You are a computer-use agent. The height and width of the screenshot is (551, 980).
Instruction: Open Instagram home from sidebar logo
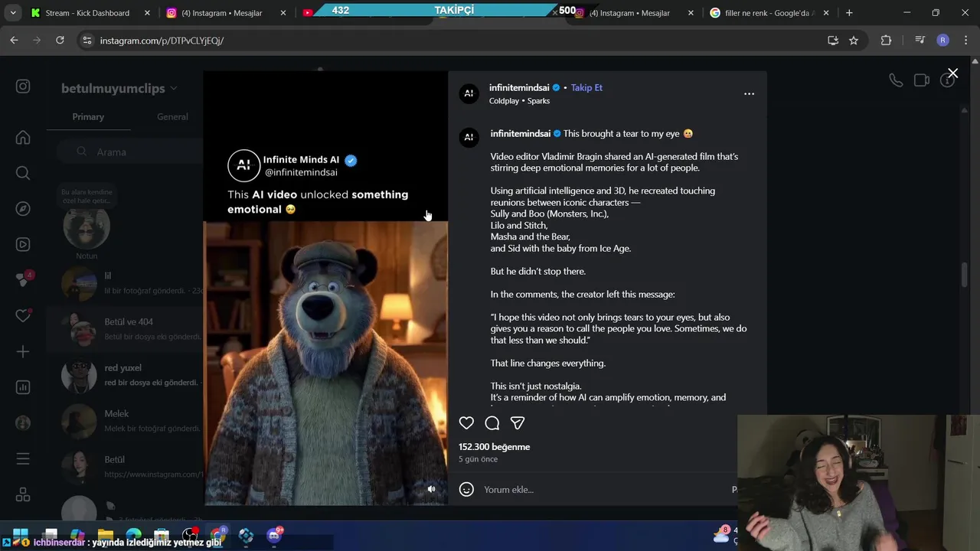pyautogui.click(x=23, y=86)
